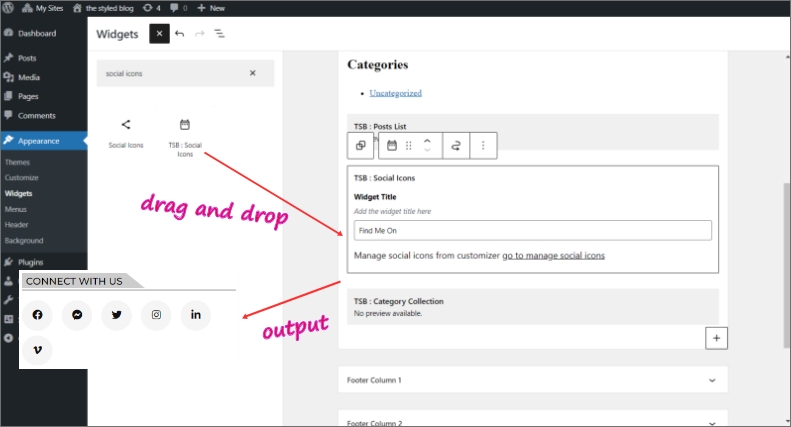The width and height of the screenshot is (791, 427).
Task: Open the Uncategorized category link
Action: 395,93
